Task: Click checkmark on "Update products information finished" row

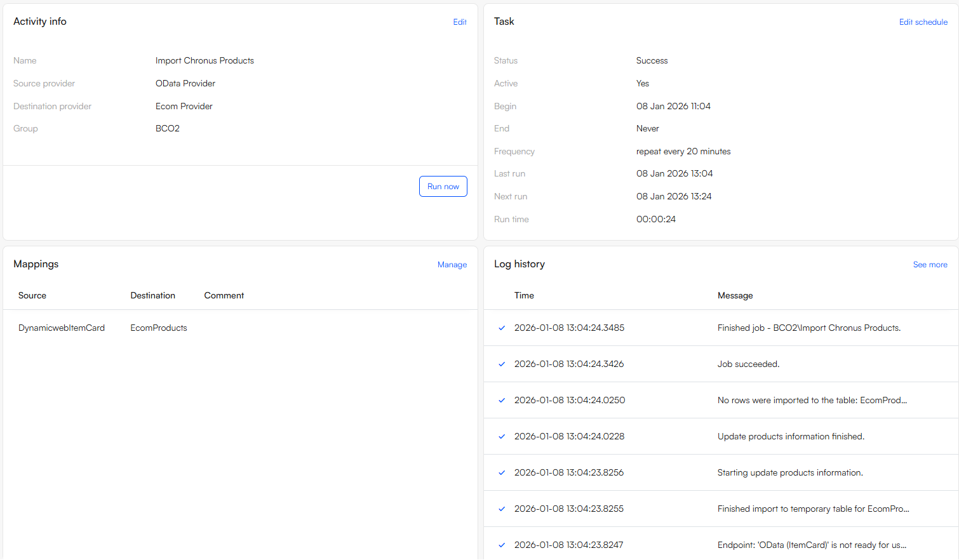Action: point(502,436)
